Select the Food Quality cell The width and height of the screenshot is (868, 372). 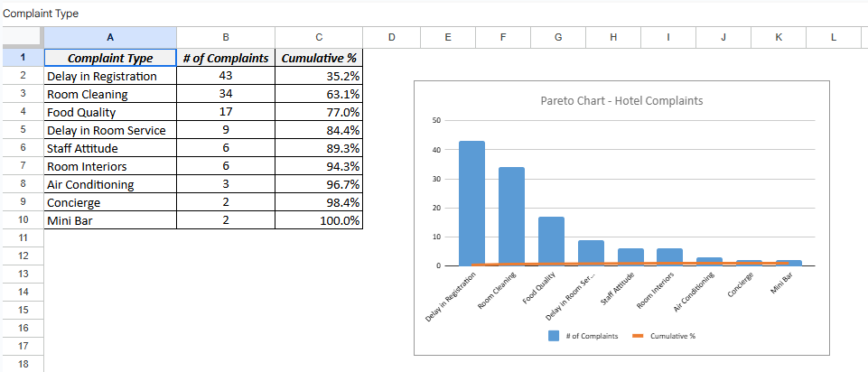110,112
